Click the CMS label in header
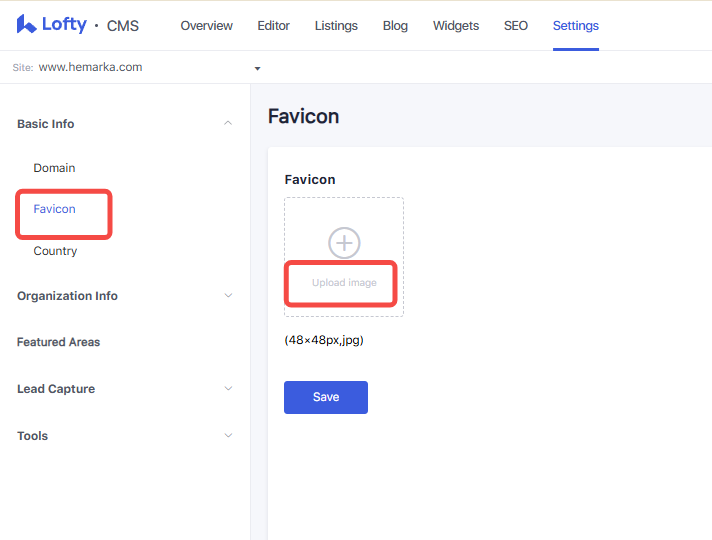Image resolution: width=712 pixels, height=540 pixels. tap(123, 26)
